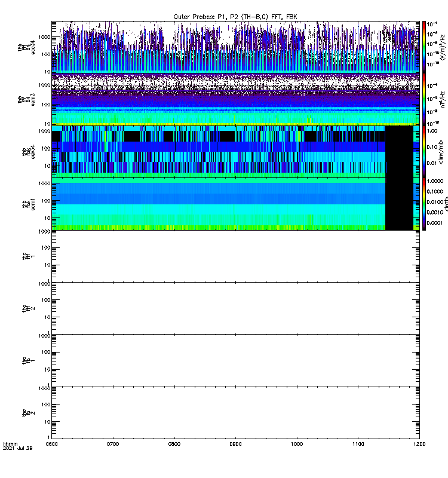Click the nT²/Hz color scale bar

coord(424,99)
